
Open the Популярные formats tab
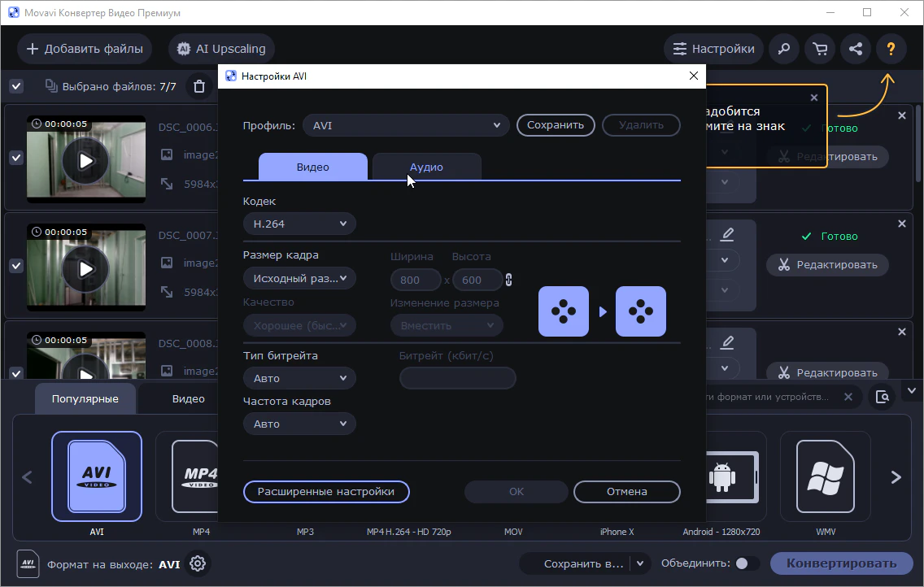click(x=85, y=399)
